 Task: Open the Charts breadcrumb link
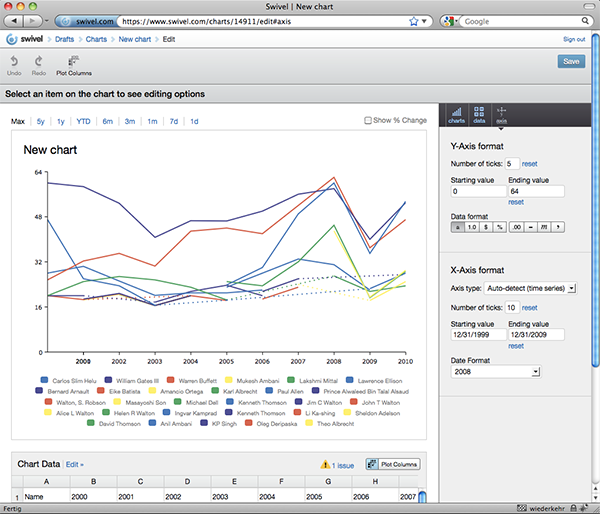tap(96, 39)
